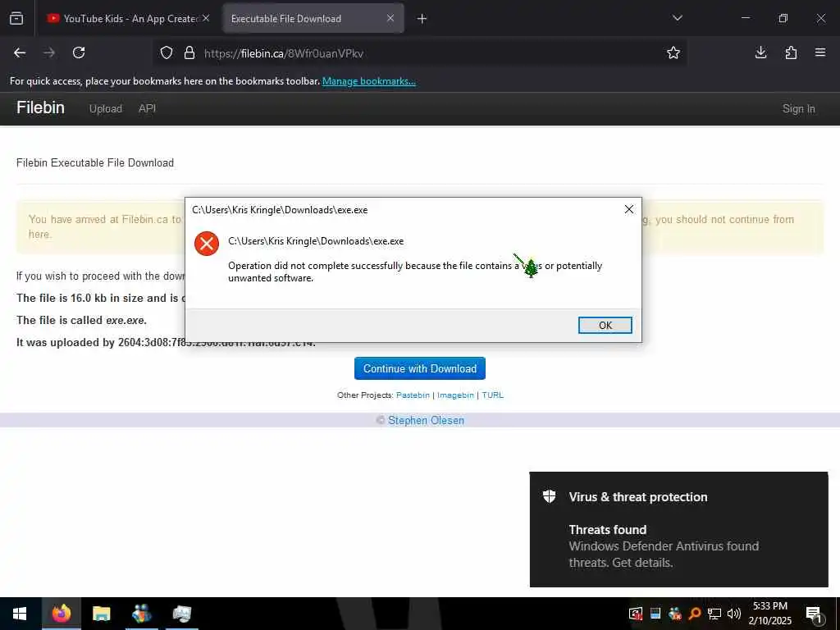840x630 pixels.
Task: Open API in Filebin navbar
Action: click(148, 108)
